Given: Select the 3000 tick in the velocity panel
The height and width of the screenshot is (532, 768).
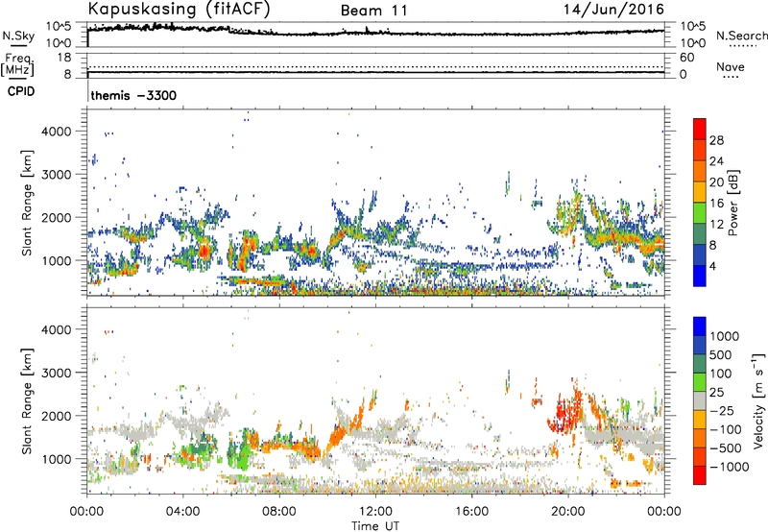Looking at the screenshot, I should [x=56, y=373].
